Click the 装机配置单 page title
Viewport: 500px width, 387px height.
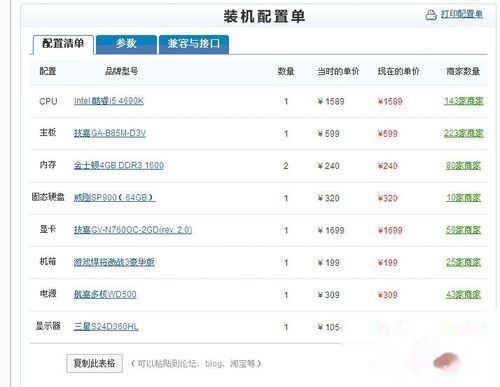pos(264,16)
